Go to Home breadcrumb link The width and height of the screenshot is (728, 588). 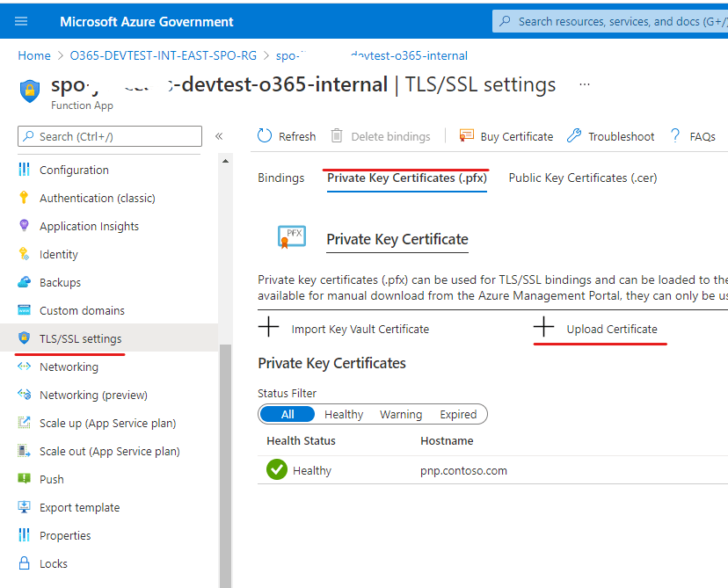[x=34, y=55]
